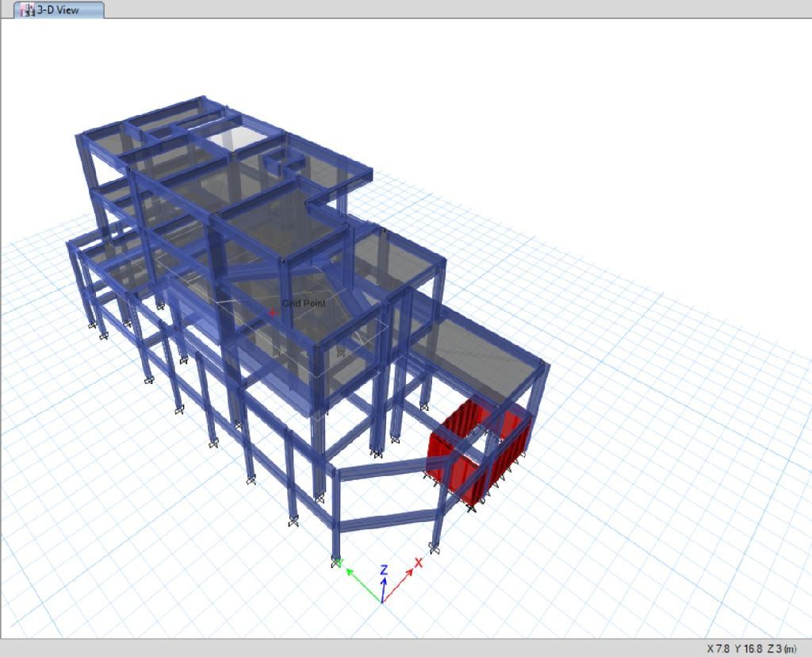Click the Z axis letter label
This screenshot has height=657, width=812.
[383, 569]
